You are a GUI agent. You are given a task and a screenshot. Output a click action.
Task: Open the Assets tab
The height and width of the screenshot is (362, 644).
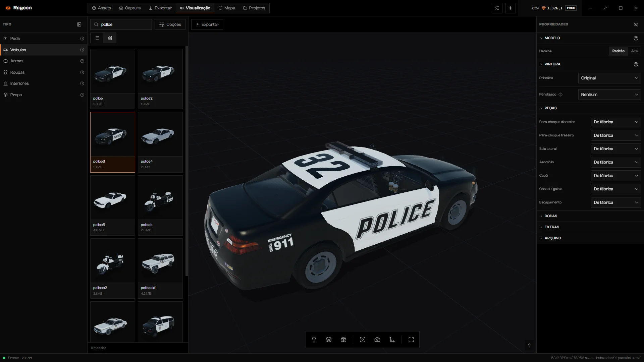click(x=102, y=8)
